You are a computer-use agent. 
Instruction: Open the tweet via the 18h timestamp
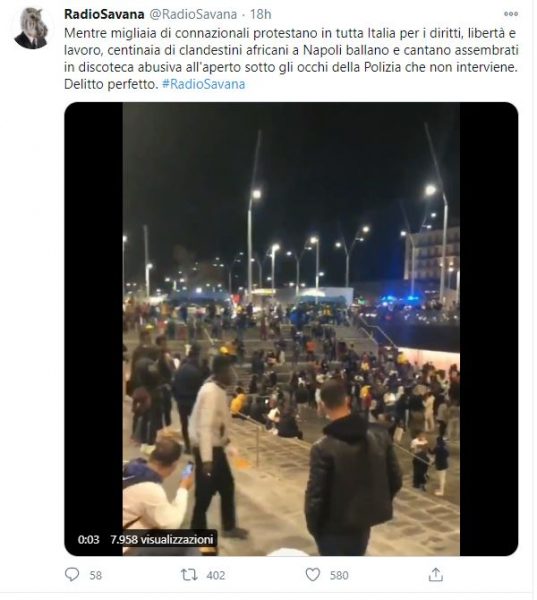[x=261, y=14]
